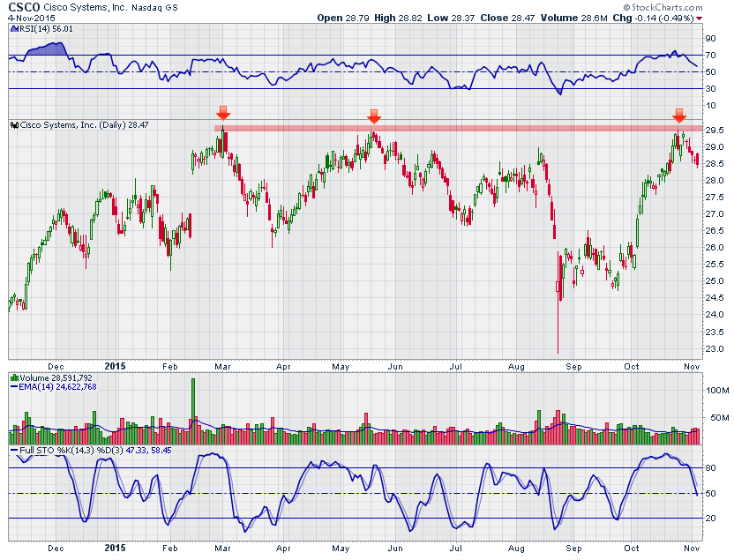Click the Jul label under the price chart
This screenshot has width=734, height=560.
pos(455,367)
